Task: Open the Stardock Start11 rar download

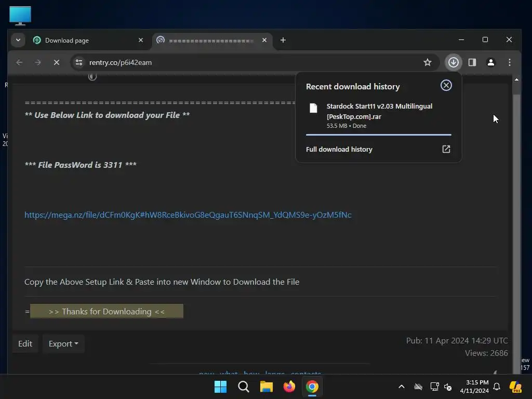Action: tap(379, 115)
